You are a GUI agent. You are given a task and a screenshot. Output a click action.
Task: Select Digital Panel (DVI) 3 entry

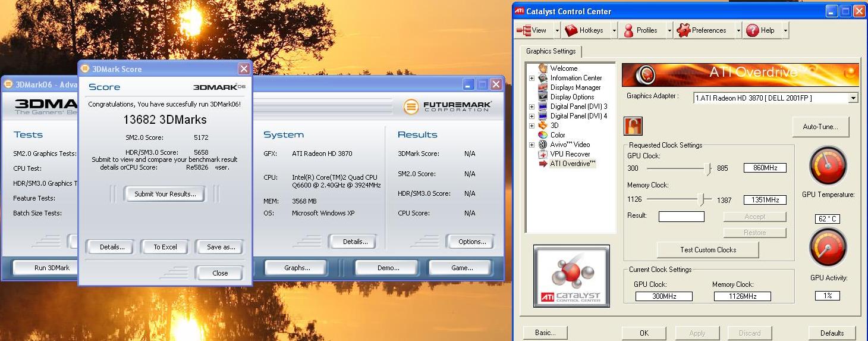pyautogui.click(x=578, y=107)
